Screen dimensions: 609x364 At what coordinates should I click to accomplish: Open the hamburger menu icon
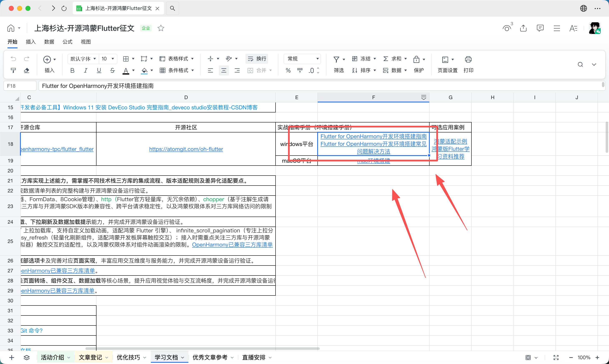click(x=557, y=28)
